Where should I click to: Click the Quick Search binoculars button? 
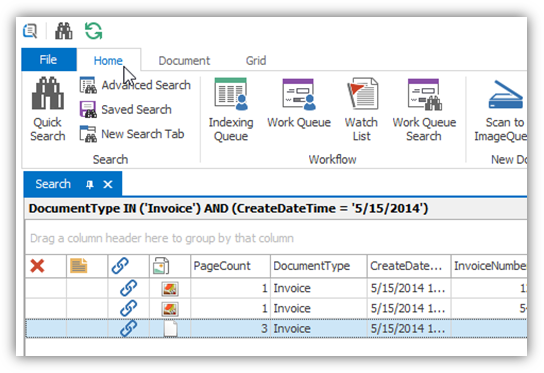pyautogui.click(x=48, y=109)
